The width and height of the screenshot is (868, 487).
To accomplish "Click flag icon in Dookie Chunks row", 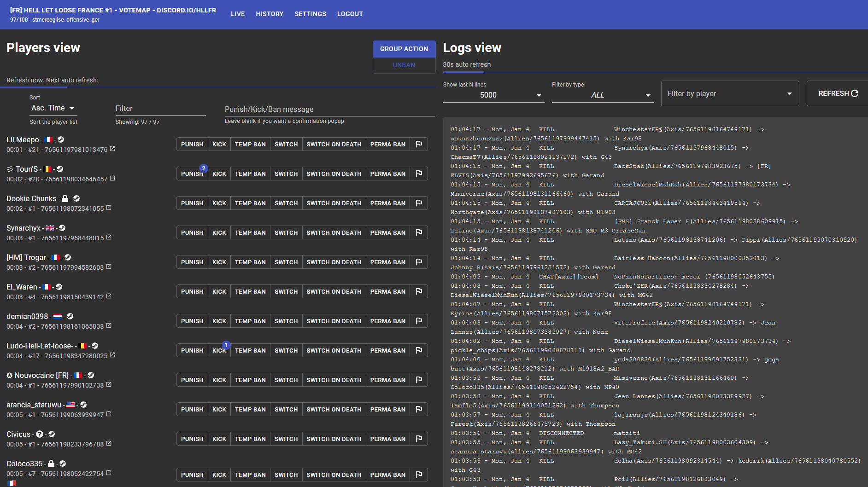I will point(419,203).
